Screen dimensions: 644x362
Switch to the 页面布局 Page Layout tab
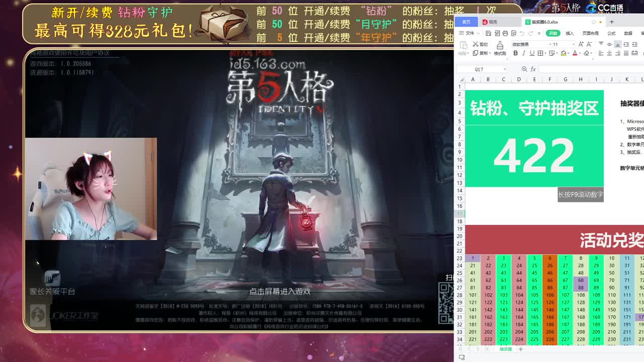click(x=591, y=33)
